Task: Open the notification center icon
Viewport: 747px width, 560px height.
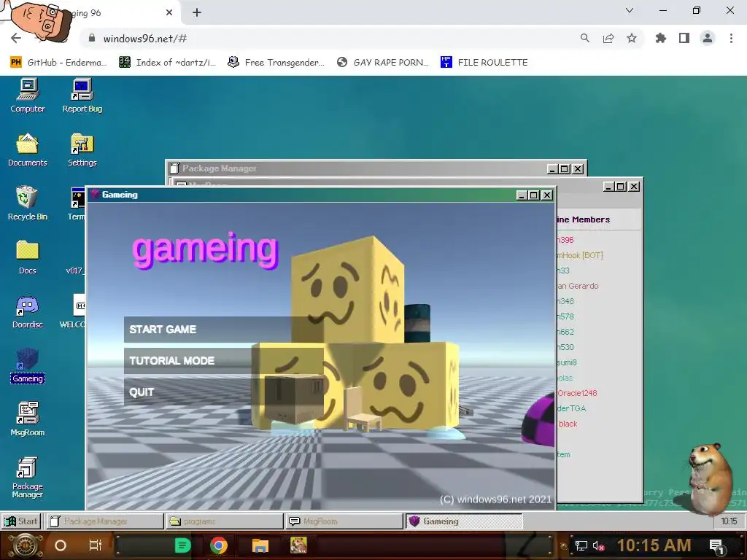Action: [x=717, y=546]
